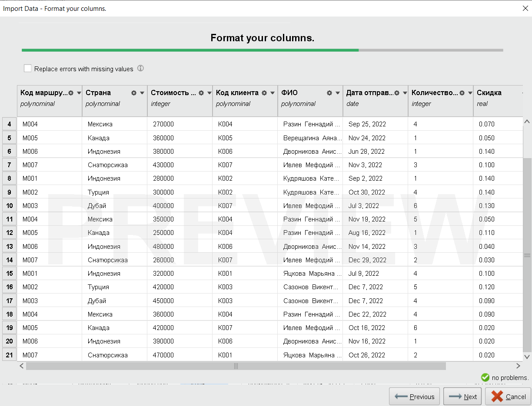Click the horizontal scrollbar thumb below the table
Image resolution: width=532 pixels, height=406 pixels.
[x=236, y=366]
